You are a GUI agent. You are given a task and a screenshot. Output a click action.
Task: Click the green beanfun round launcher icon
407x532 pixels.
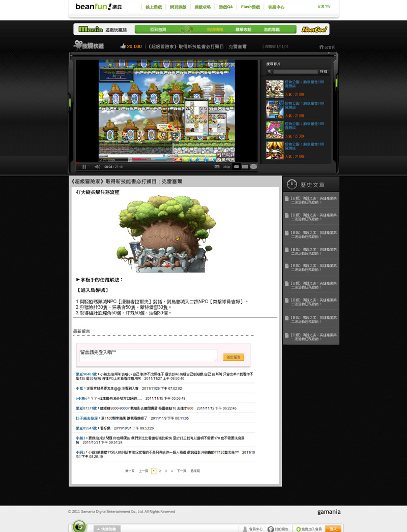(x=79, y=526)
